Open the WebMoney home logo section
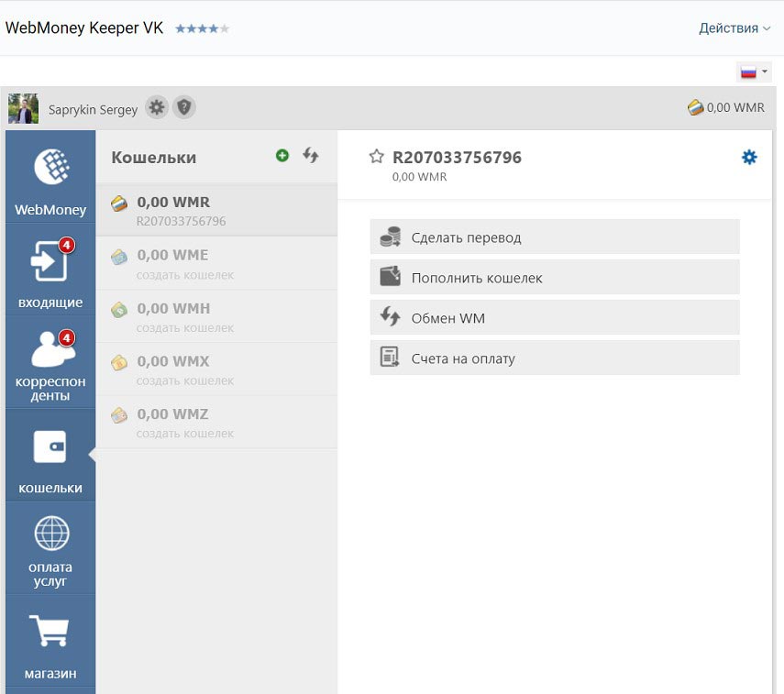The image size is (784, 694). pos(50,177)
